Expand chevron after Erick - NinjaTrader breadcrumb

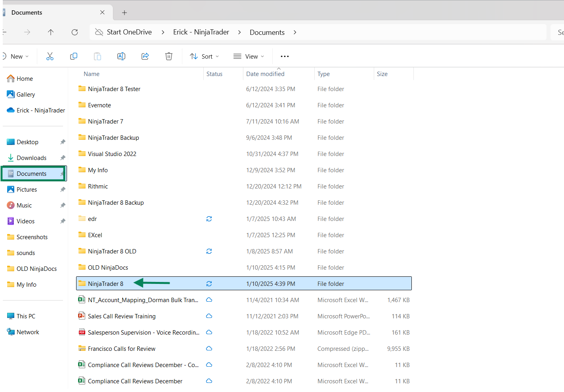tap(239, 32)
